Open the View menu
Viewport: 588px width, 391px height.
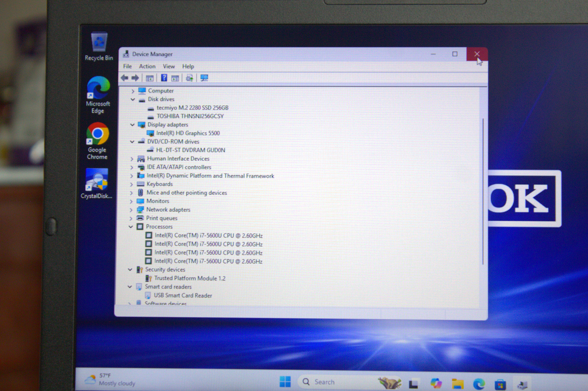point(169,66)
